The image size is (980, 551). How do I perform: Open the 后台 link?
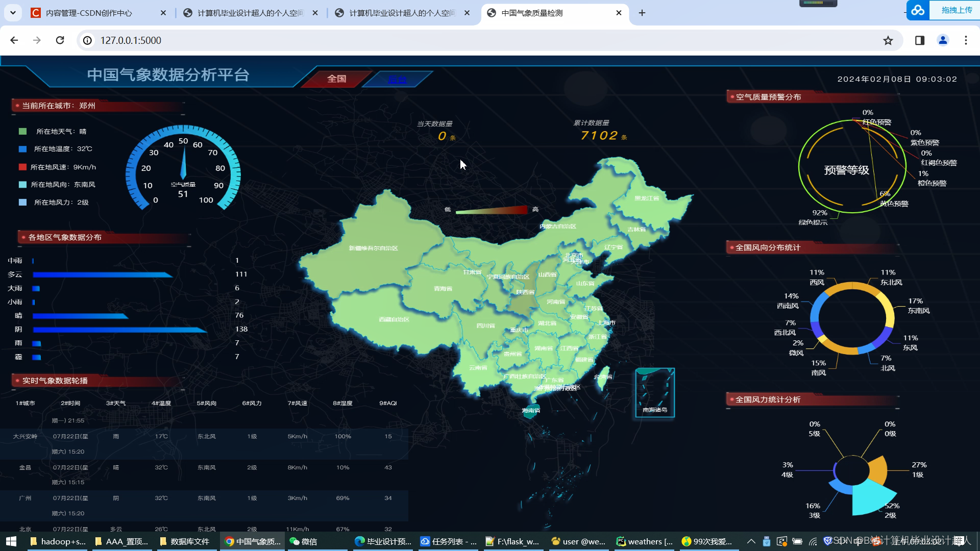pyautogui.click(x=397, y=79)
